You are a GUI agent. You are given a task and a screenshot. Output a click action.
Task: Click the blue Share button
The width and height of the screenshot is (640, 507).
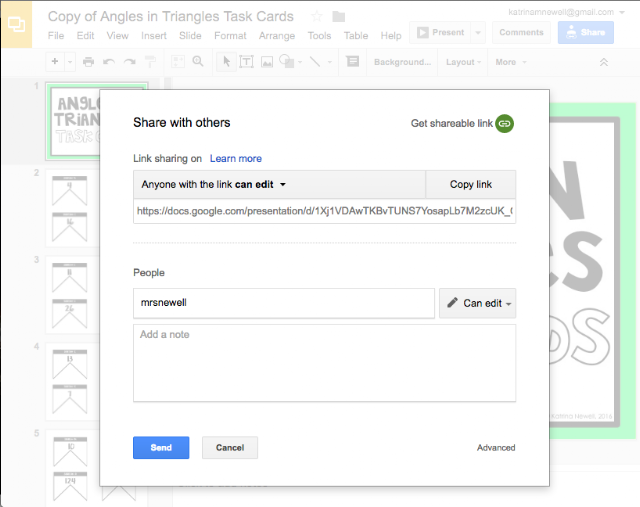(586, 32)
